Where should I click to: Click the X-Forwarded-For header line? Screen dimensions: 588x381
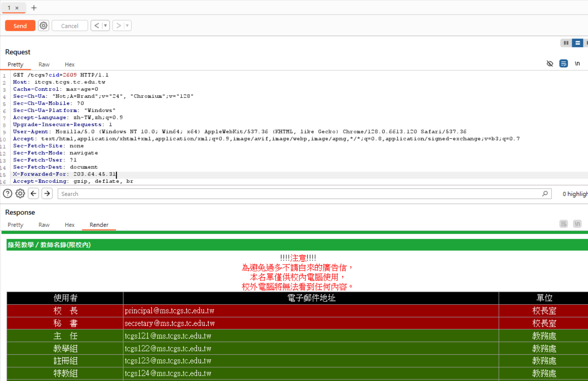coord(64,174)
